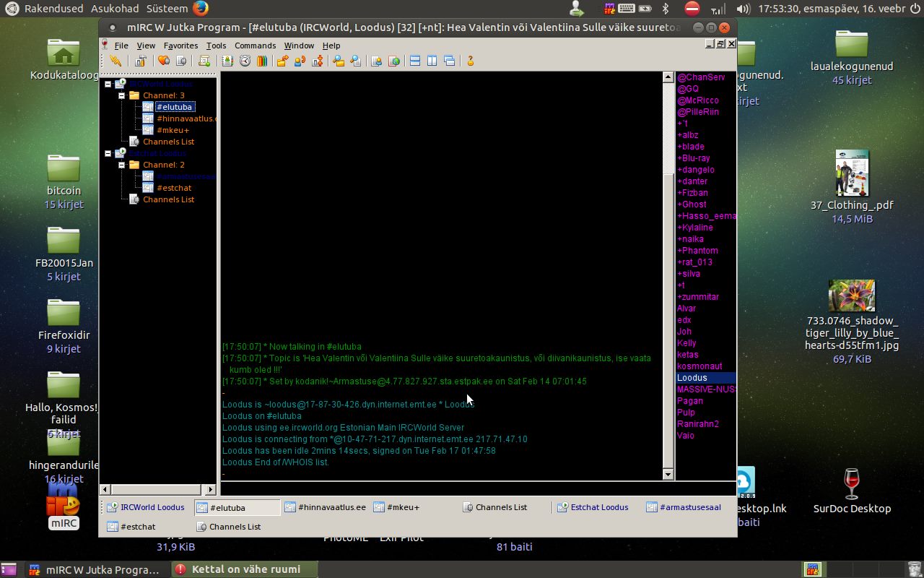Viewport: 924px width, 578px height.
Task: Open the Help menu
Action: tap(331, 46)
